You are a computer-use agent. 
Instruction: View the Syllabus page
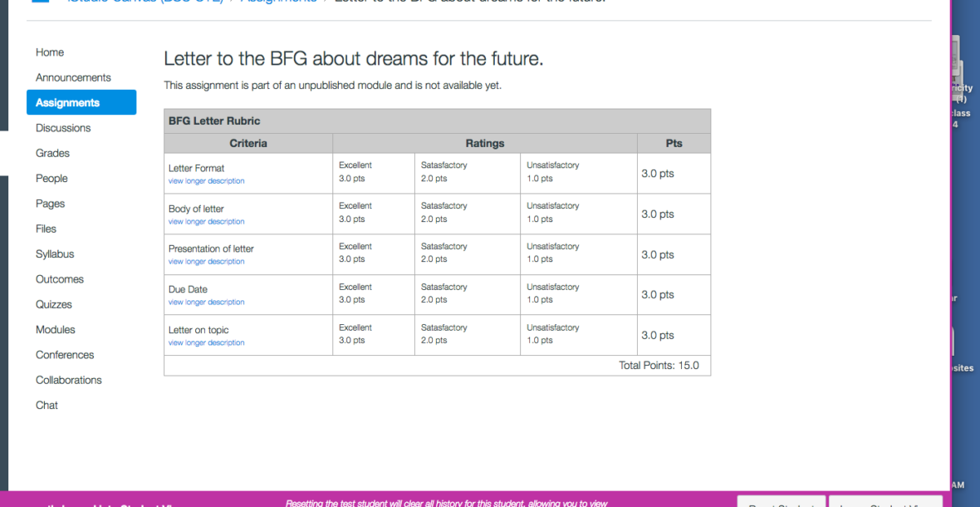pyautogui.click(x=55, y=254)
